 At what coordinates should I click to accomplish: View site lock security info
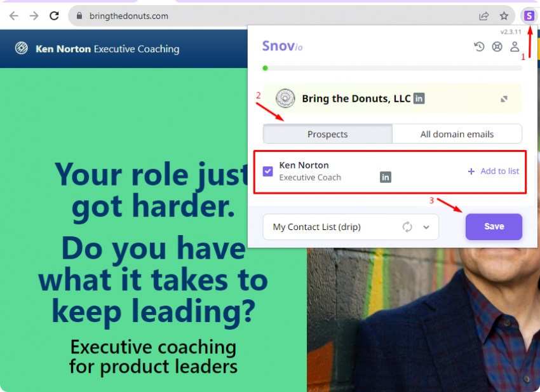(x=79, y=16)
